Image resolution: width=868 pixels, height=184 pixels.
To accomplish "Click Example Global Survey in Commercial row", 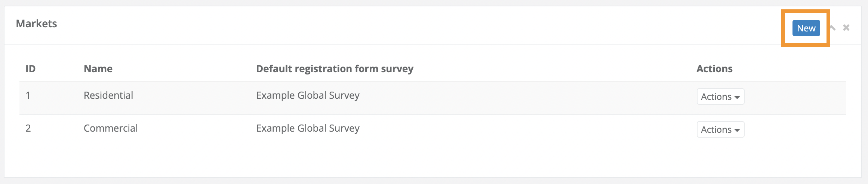I will pos(308,128).
